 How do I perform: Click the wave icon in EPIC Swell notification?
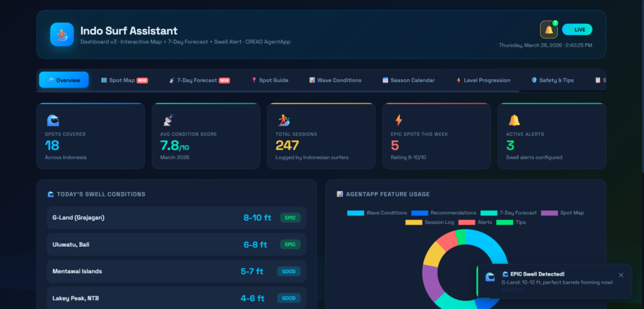(490, 278)
